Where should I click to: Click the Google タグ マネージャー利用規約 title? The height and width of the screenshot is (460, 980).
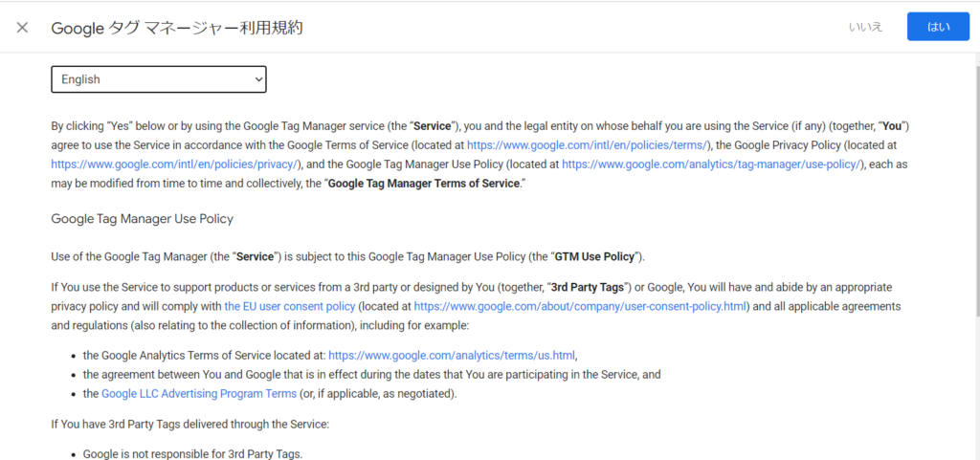coord(177,28)
